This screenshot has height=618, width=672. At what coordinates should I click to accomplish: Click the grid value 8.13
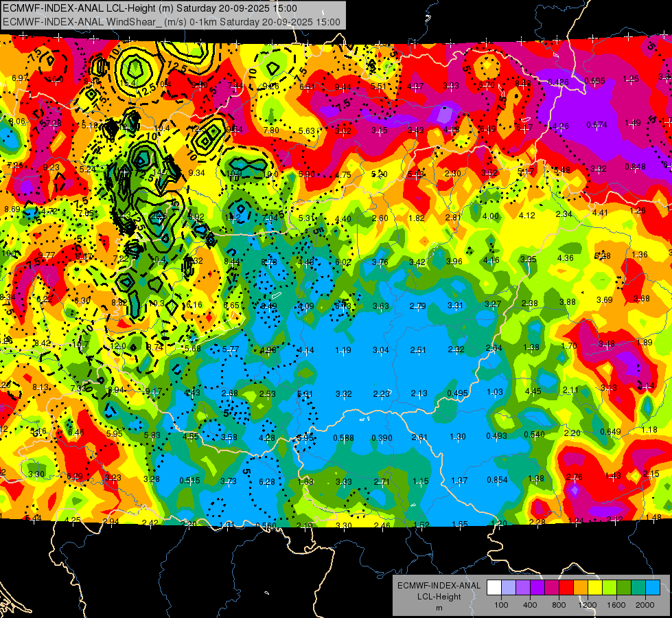pos(40,387)
